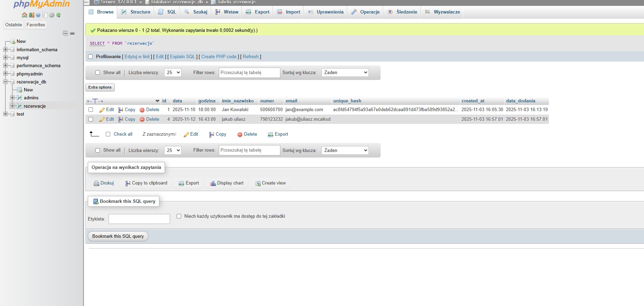Screen dimensions: 644x306
Task: Click the Extra options button
Action: pyautogui.click(x=100, y=88)
